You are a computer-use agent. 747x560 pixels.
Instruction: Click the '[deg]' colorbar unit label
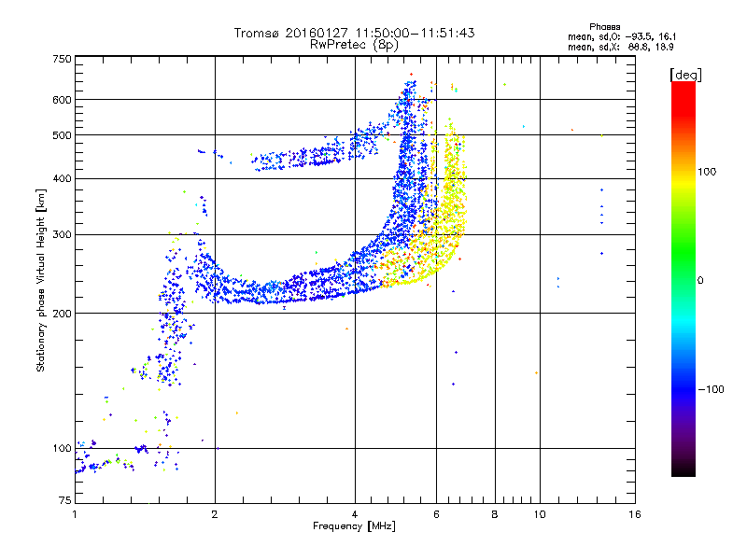point(685,76)
